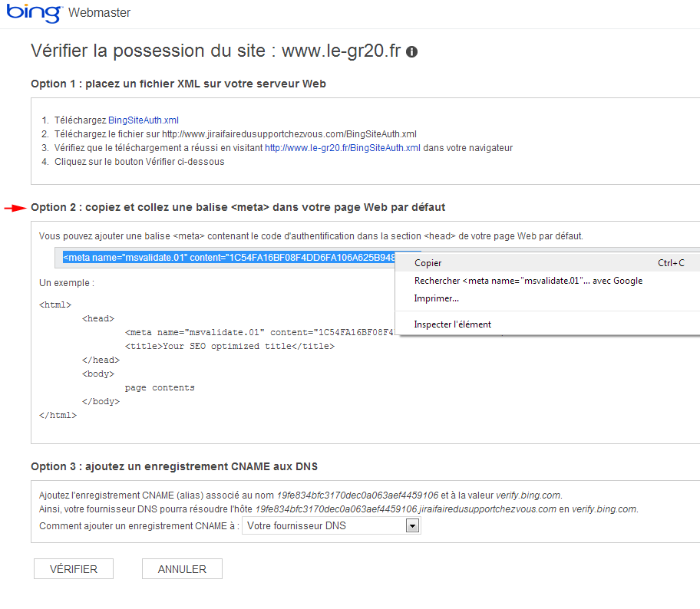700x609 pixels.
Task: Click the dropdown arrow of the DNS combo box
Action: (x=412, y=526)
